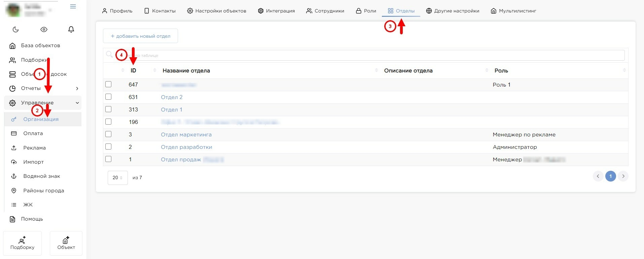The width and height of the screenshot is (644, 259).
Task: Tick checkbox for Отдел маркетинга row
Action: click(108, 134)
